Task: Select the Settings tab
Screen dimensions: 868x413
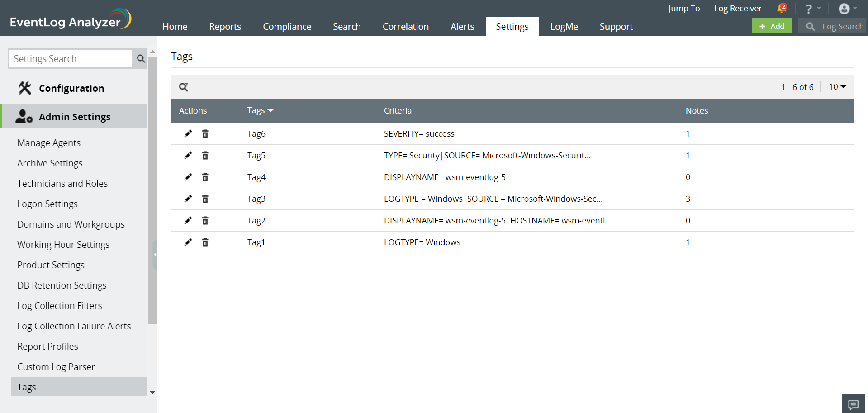Action: pyautogui.click(x=512, y=27)
